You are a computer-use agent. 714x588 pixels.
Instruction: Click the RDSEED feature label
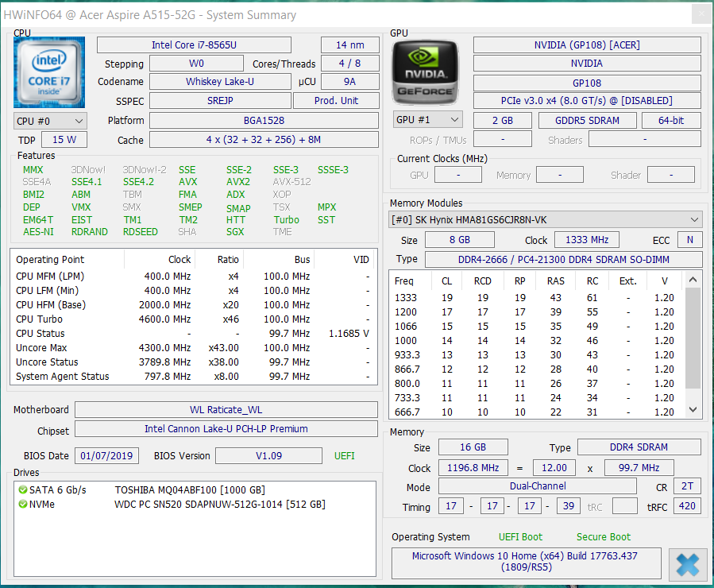(141, 232)
